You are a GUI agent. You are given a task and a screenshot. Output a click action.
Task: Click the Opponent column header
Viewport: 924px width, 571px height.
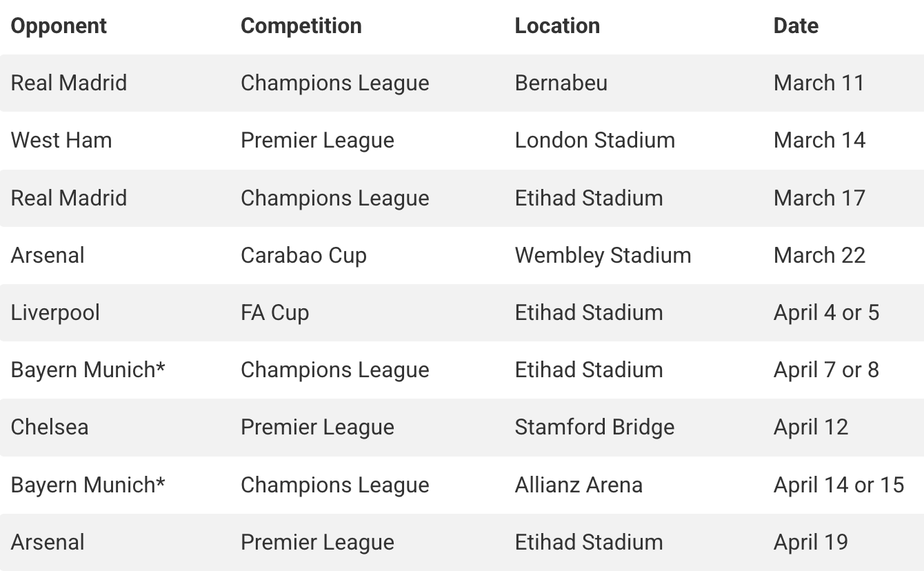click(x=59, y=26)
